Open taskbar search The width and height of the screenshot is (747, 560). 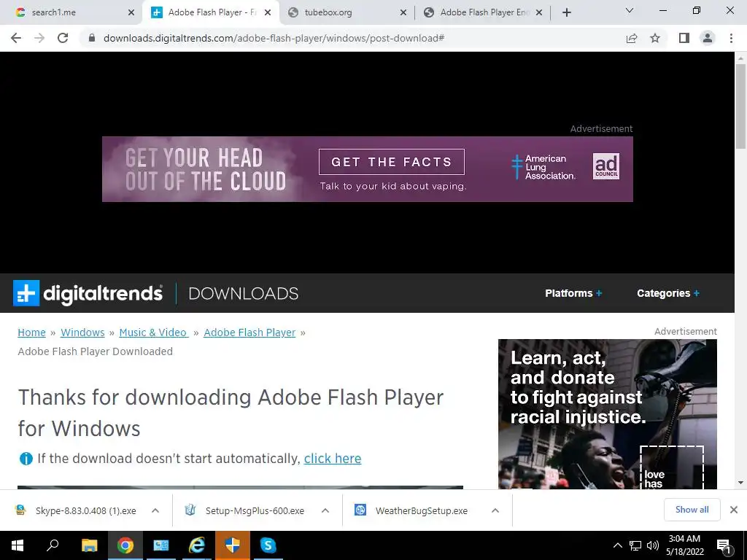click(x=53, y=545)
